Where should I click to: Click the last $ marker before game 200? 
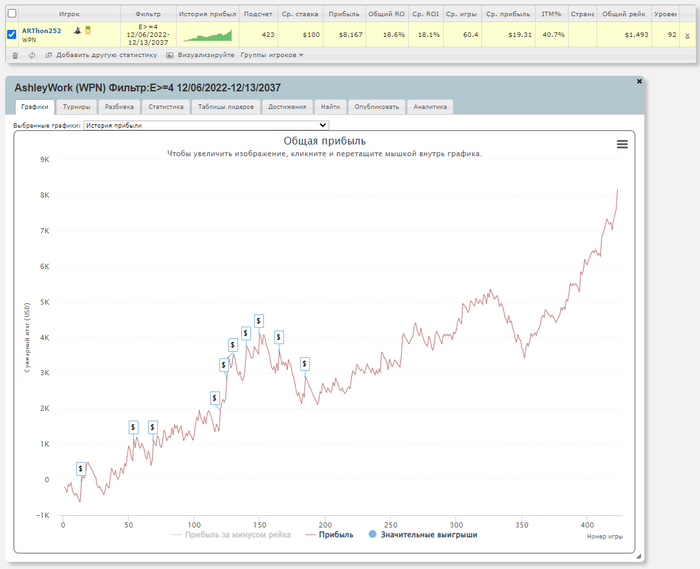[x=304, y=364]
